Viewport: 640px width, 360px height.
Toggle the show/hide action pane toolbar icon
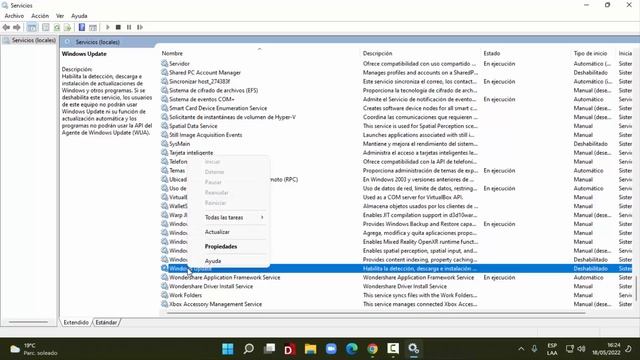93,27
